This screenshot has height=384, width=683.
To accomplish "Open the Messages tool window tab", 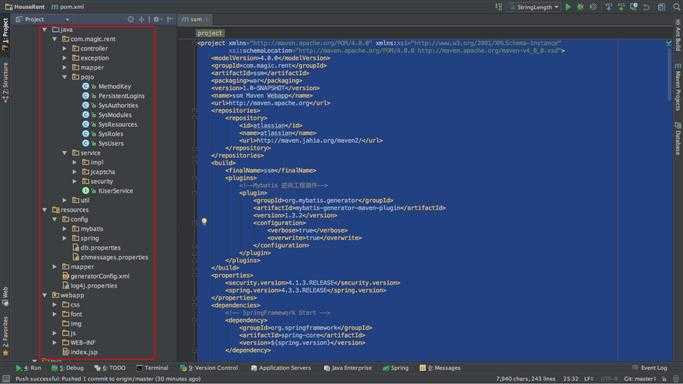I will (440, 368).
